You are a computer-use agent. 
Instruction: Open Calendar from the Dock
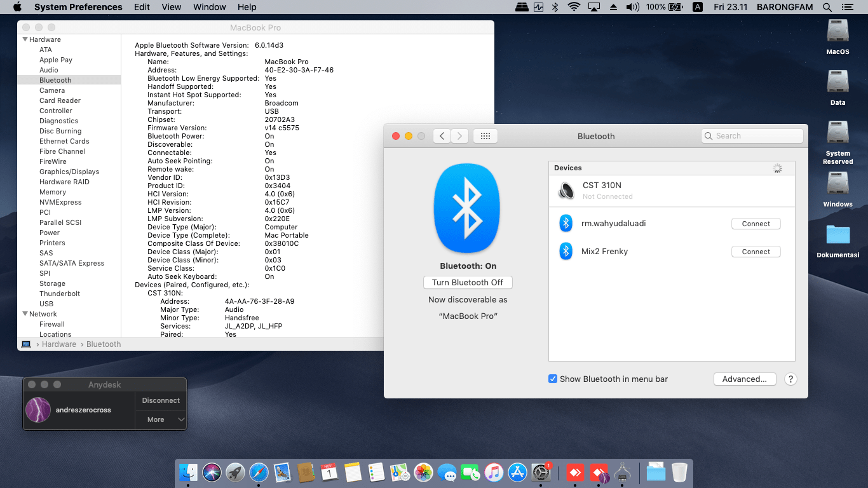click(x=329, y=472)
